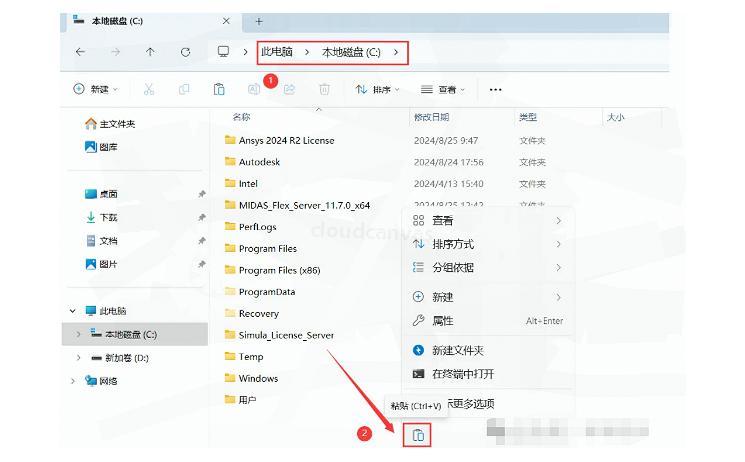Sort by 名称 column header

click(241, 117)
